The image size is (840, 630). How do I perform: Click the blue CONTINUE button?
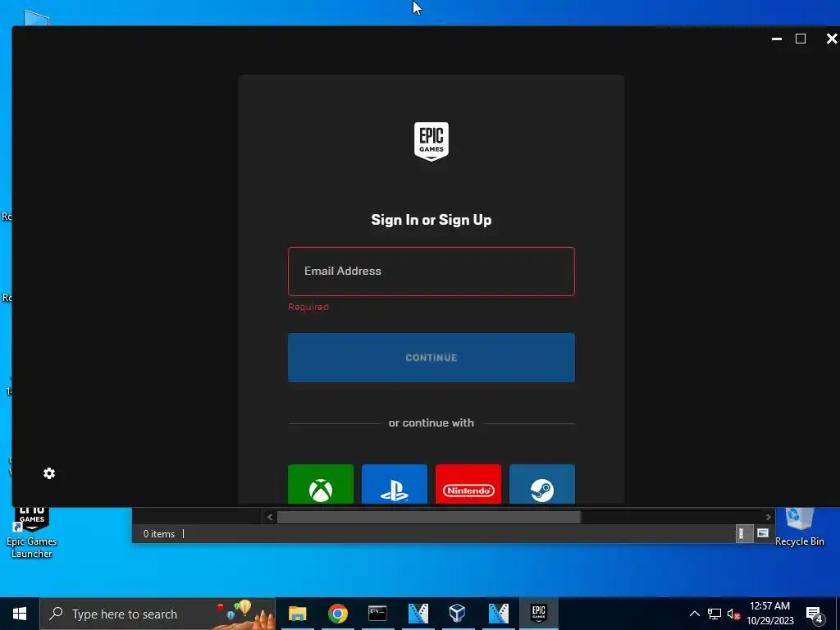click(431, 358)
